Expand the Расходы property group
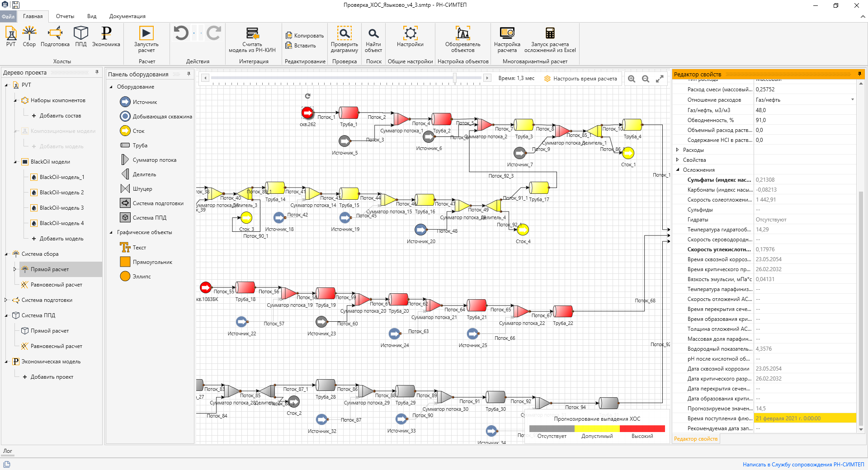Screen dimensions: 868x470 point(677,150)
